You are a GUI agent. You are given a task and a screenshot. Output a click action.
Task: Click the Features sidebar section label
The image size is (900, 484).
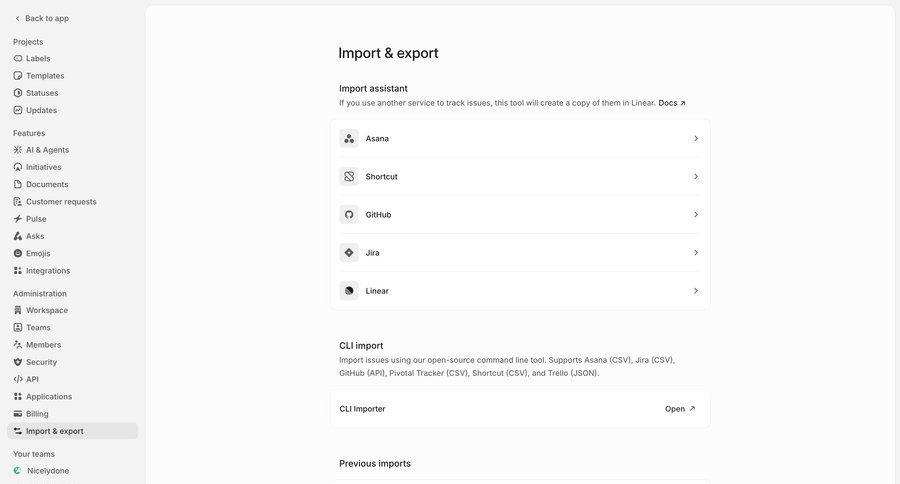(29, 133)
